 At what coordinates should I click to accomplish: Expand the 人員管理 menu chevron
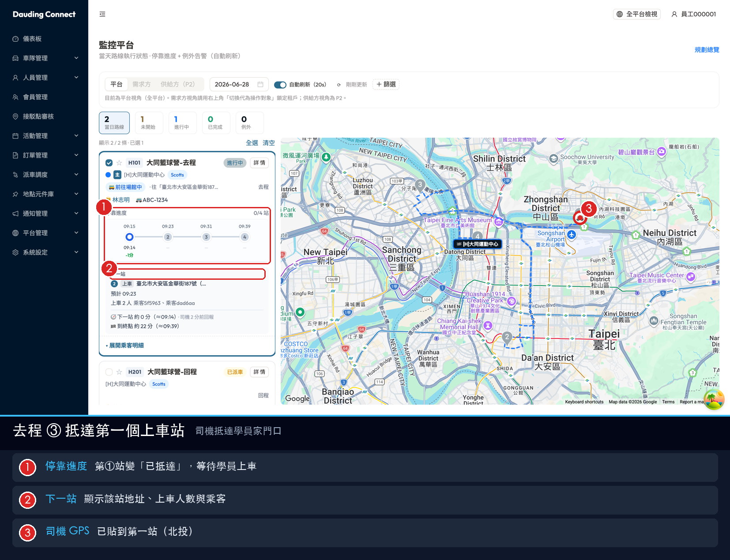pos(76,77)
